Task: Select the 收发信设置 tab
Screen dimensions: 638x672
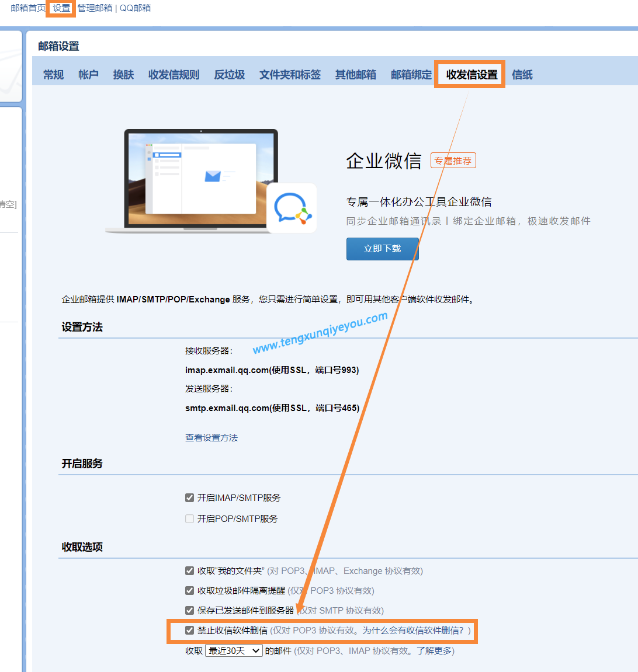Action: click(x=471, y=75)
